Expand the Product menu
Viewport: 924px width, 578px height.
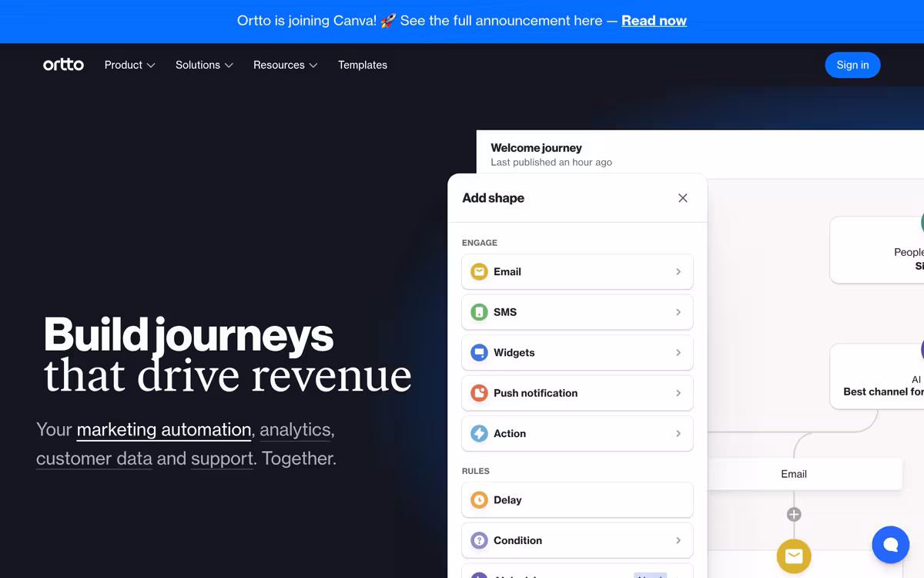coord(129,65)
